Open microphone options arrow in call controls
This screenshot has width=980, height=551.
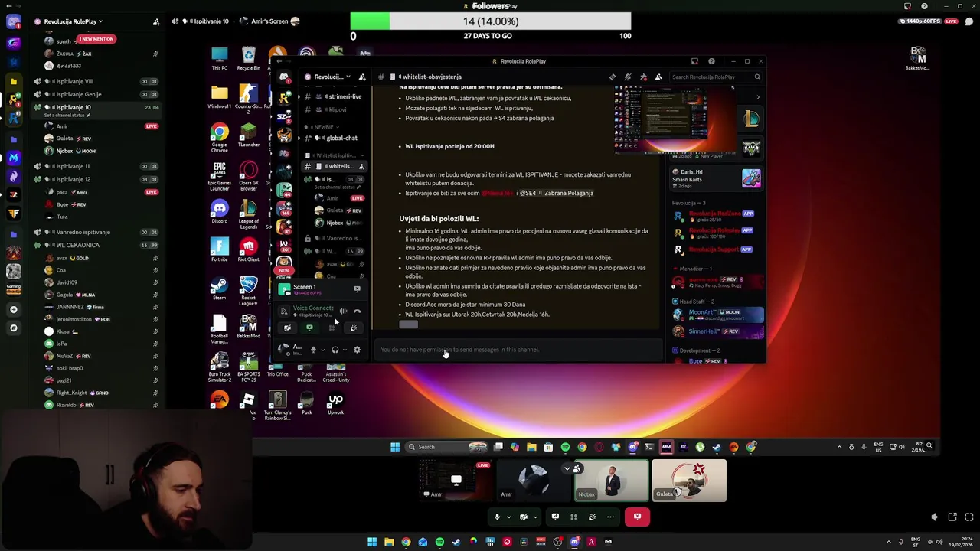point(508,517)
